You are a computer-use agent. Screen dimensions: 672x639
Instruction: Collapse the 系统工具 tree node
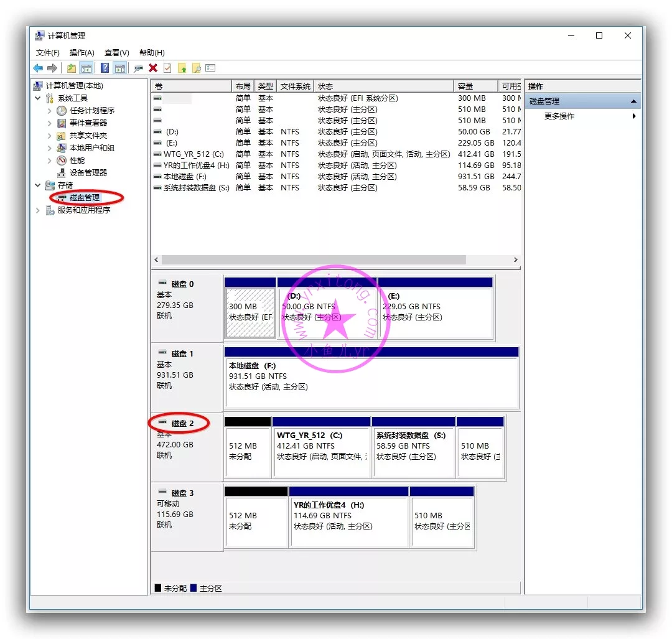tap(38, 98)
